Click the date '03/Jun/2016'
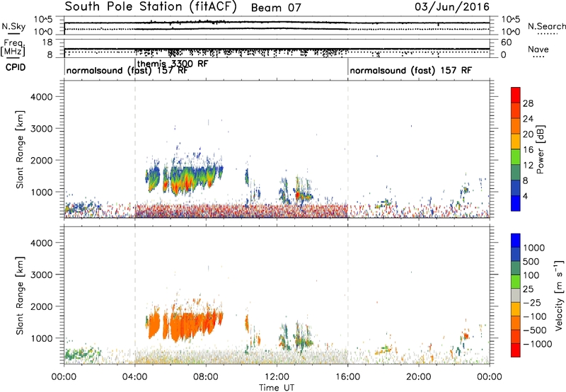The width and height of the screenshot is (566, 392). (x=452, y=6)
